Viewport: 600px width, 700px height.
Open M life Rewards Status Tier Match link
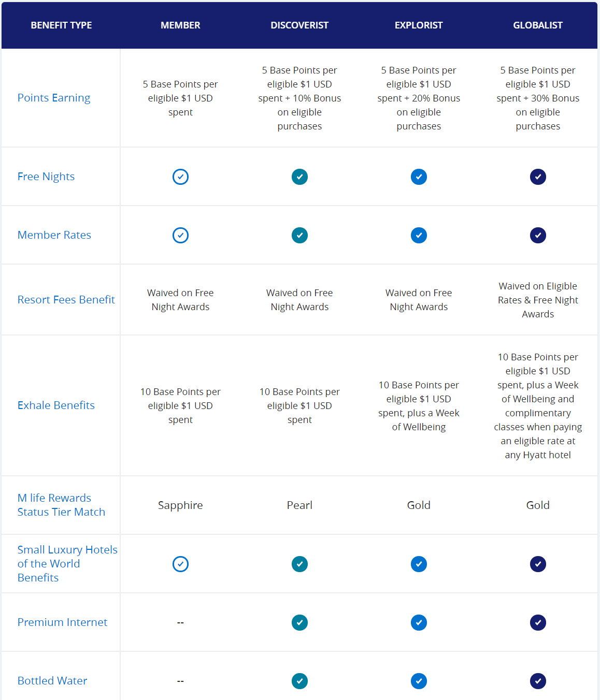[61, 505]
